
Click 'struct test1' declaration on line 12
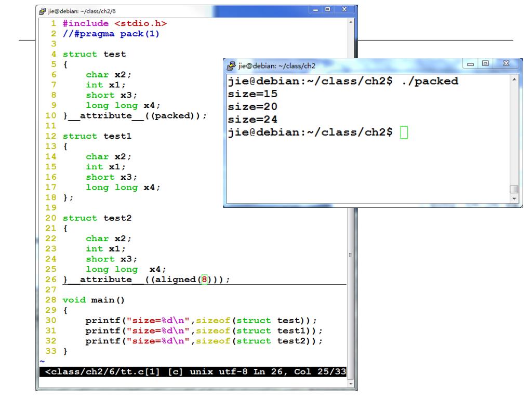coord(97,136)
